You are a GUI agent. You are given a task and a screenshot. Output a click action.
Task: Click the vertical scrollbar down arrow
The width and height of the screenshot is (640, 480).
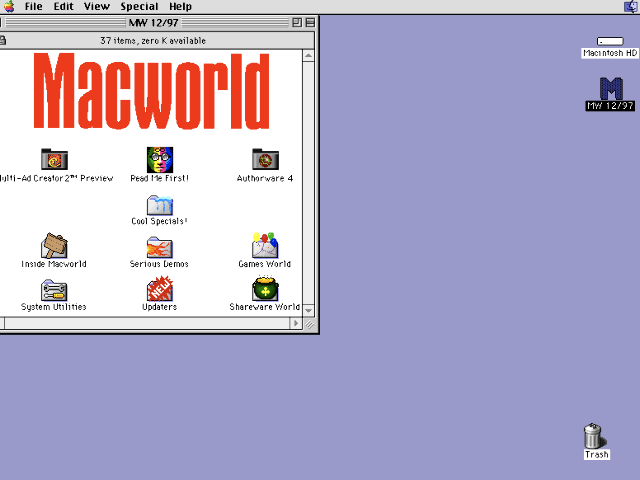pos(309,311)
